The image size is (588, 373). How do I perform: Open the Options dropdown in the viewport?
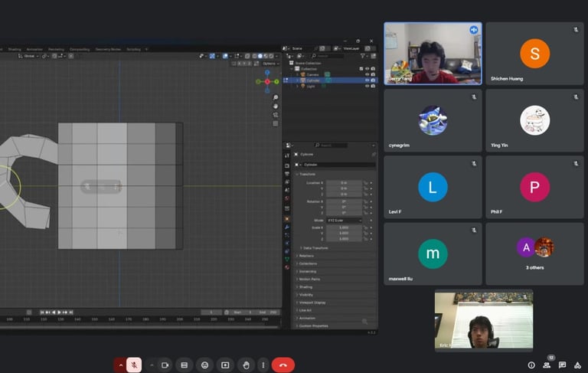(270, 64)
